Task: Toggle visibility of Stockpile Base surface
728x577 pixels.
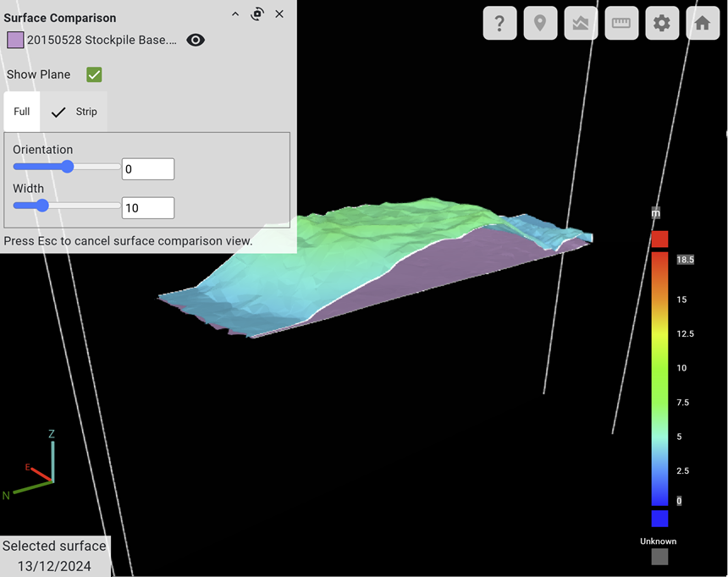Action: [x=196, y=40]
